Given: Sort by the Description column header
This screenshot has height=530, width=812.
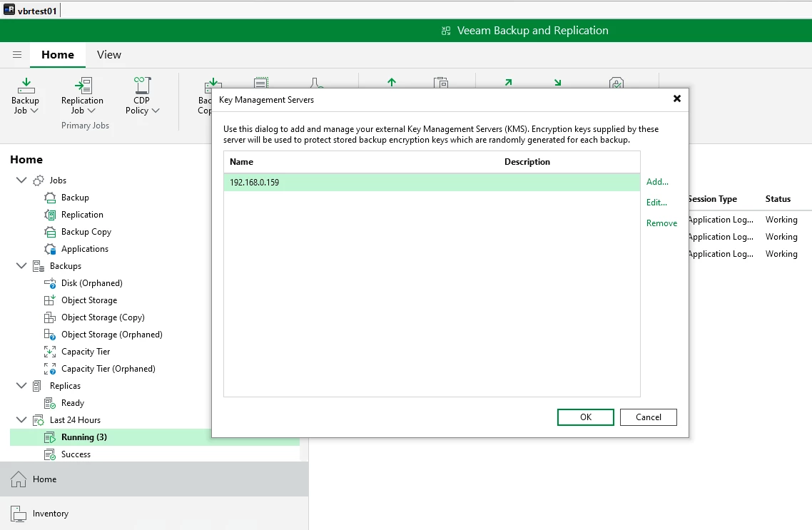Looking at the screenshot, I should [527, 162].
